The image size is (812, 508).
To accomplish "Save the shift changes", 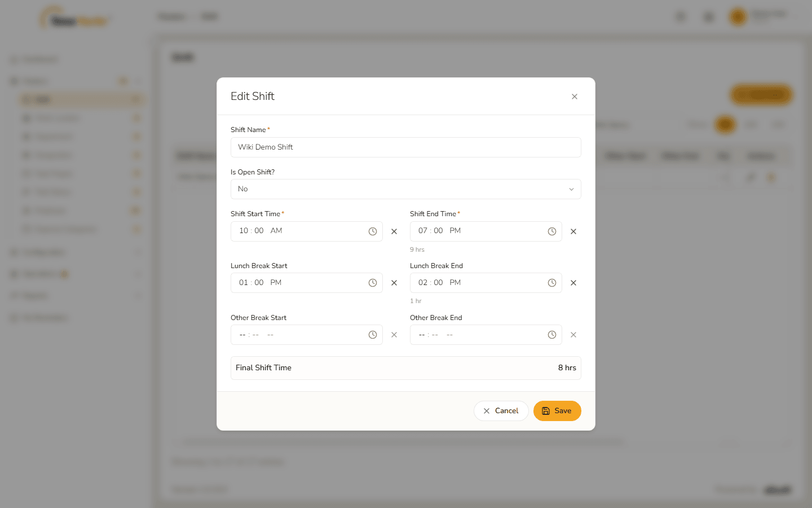I will tap(557, 411).
